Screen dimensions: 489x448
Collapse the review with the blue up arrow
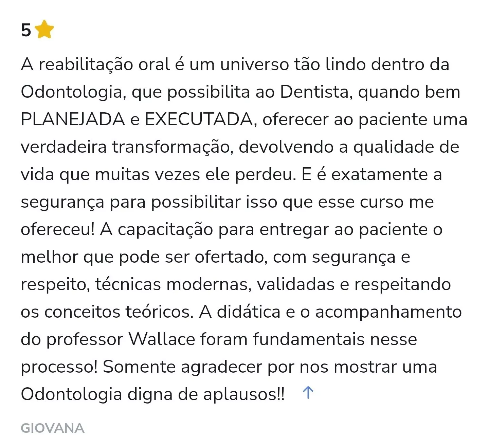coord(308,393)
